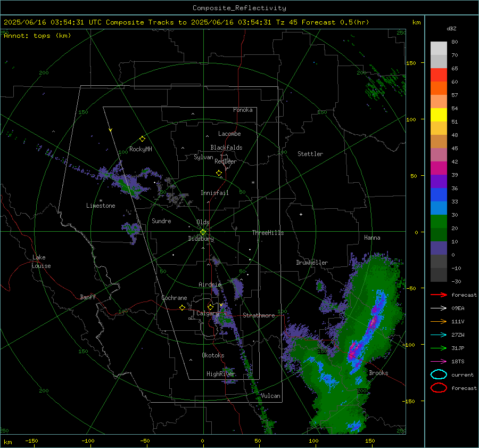
Task: Select the magenta swatch in dBZ scale
Action: pos(439,168)
